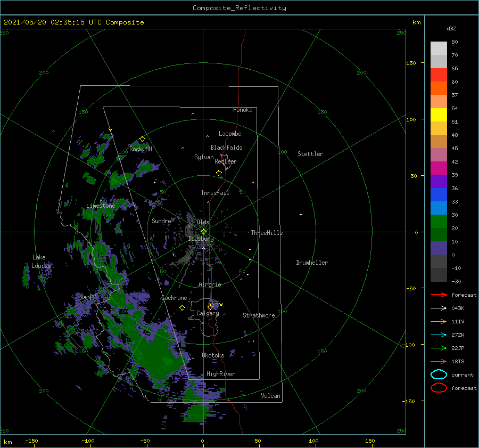Click the Calgary city boundary outline
This screenshot has width=479, height=448.
point(203,318)
